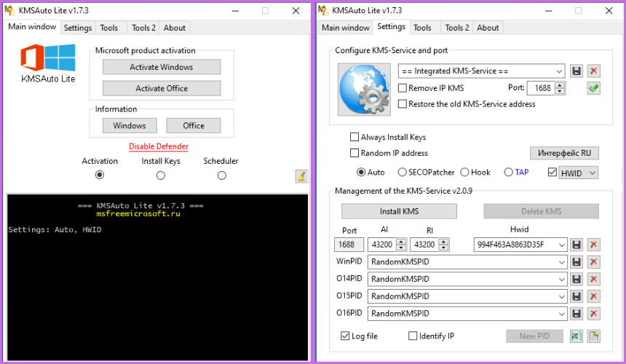Viewport: 626px width, 364px height.
Task: Click the red X next to KMS-Service dropdown
Action: coord(594,71)
